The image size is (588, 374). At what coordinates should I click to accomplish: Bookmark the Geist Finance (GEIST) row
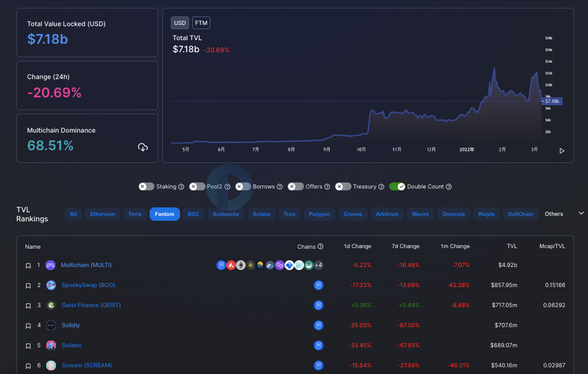click(x=28, y=306)
